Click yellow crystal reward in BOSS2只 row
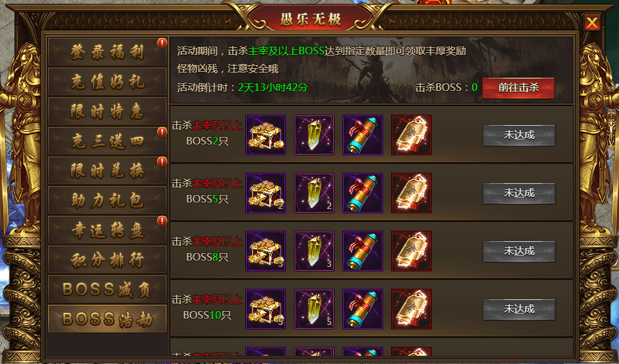Screen dimensions: 619x364 tap(314, 135)
